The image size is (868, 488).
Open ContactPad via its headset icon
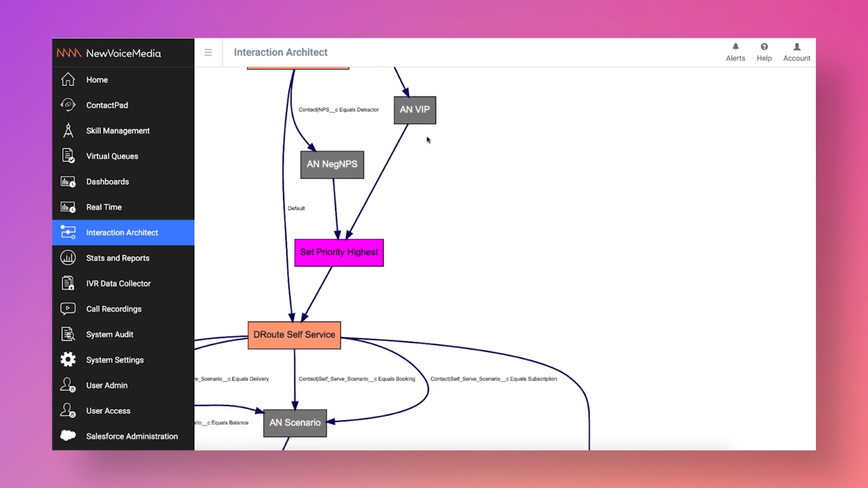(x=68, y=105)
